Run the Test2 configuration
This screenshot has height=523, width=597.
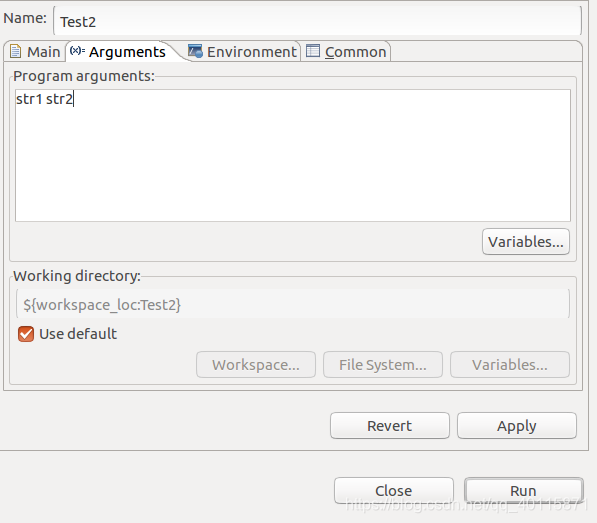(x=524, y=491)
